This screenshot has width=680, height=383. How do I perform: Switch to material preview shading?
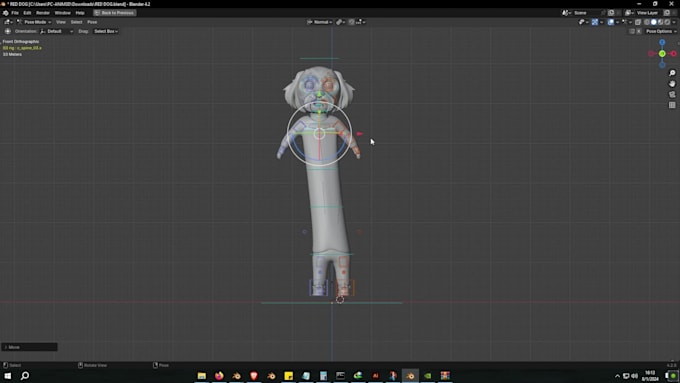click(660, 22)
